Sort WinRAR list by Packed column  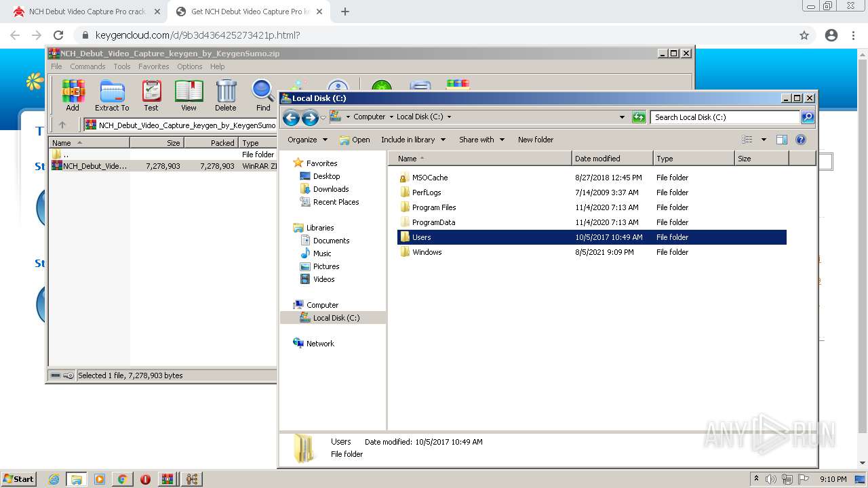pos(210,143)
